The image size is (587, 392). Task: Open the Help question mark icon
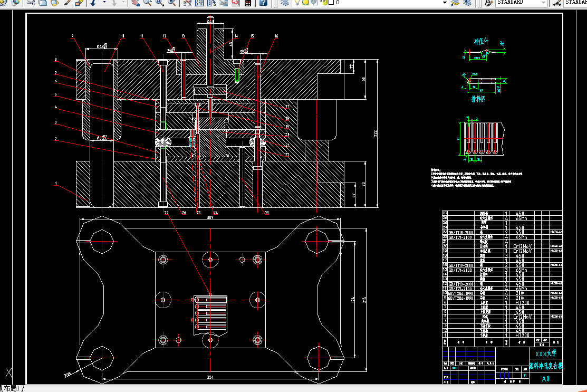tap(263, 3)
